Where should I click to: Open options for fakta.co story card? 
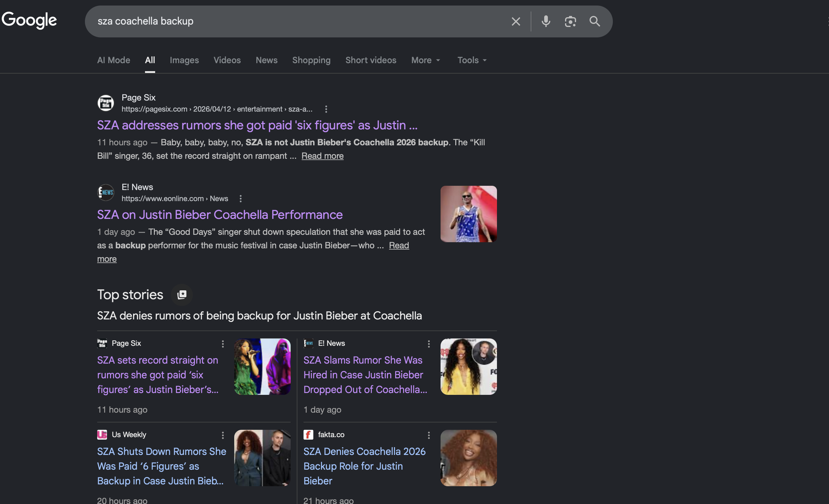point(428,435)
